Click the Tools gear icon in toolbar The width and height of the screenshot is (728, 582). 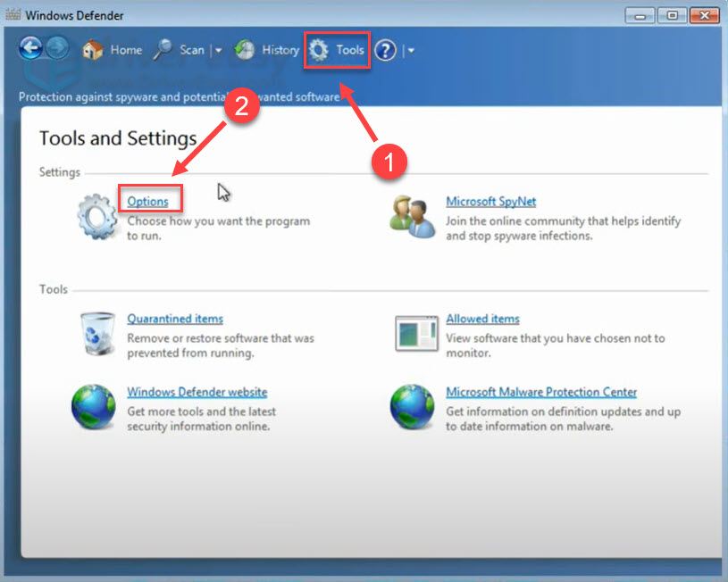coord(319,50)
